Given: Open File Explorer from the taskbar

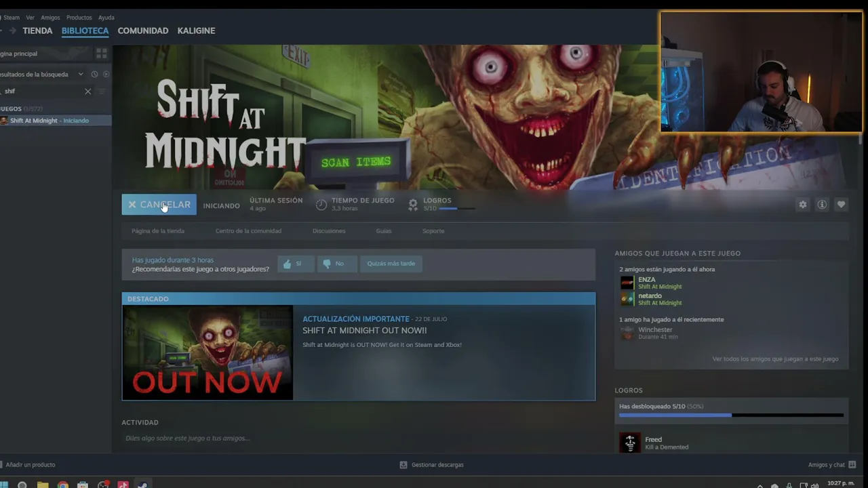Looking at the screenshot, I should click(43, 484).
